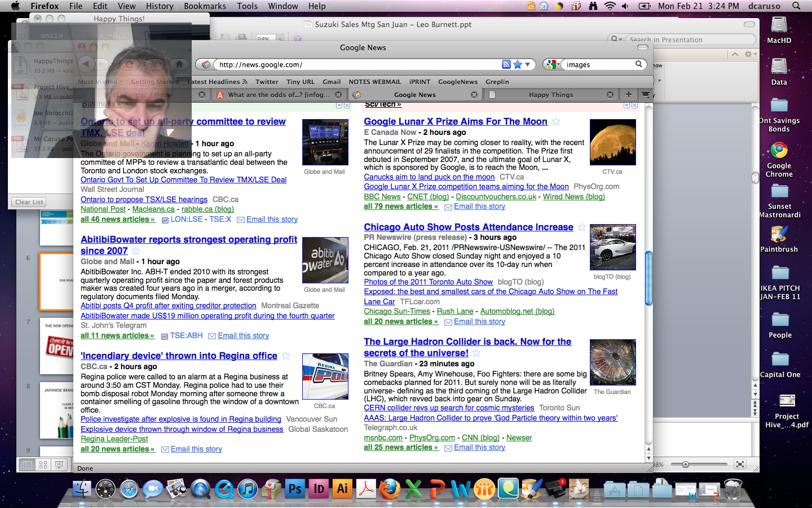Open a new tab with the plus button
This screenshot has height=508, width=812.
tap(628, 94)
